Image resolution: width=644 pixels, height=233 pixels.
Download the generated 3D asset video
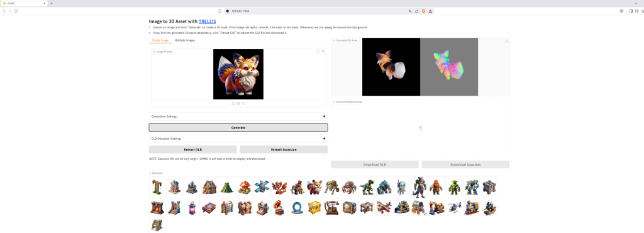[507, 40]
